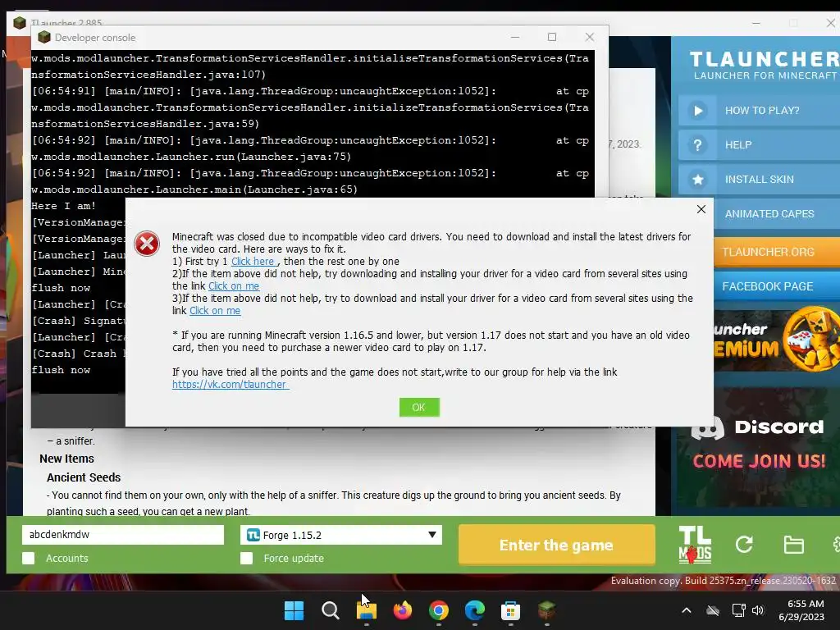Click the 'New Items' heading text

[x=66, y=459]
